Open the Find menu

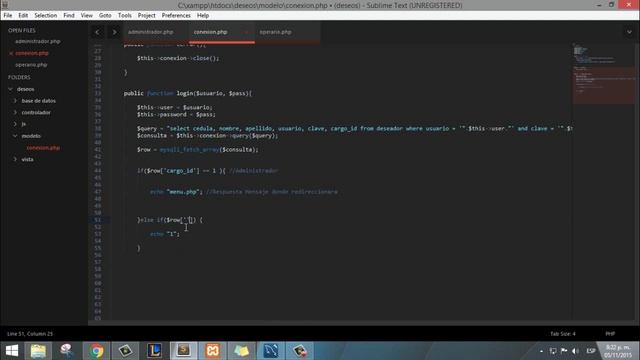[69, 16]
